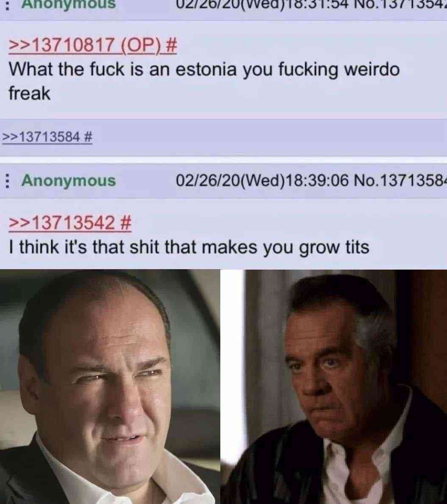This screenshot has width=447, height=504.
Task: Open the right image of the gray-haired man
Action: point(346,387)
